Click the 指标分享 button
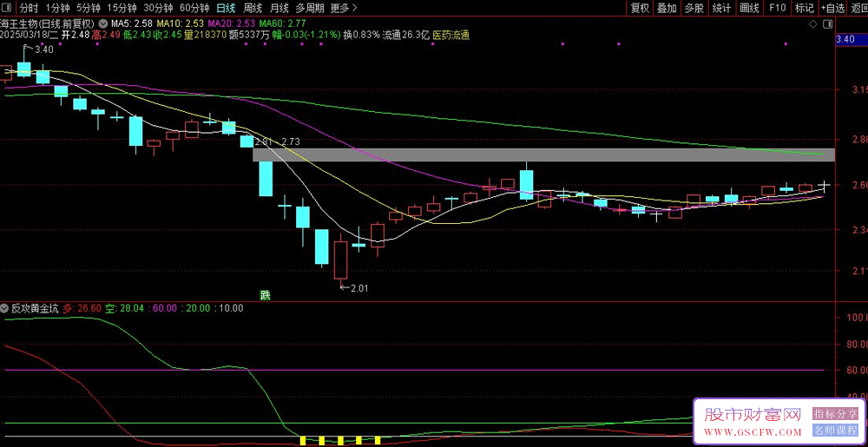Screen dimensions: 868x447 coord(835,414)
